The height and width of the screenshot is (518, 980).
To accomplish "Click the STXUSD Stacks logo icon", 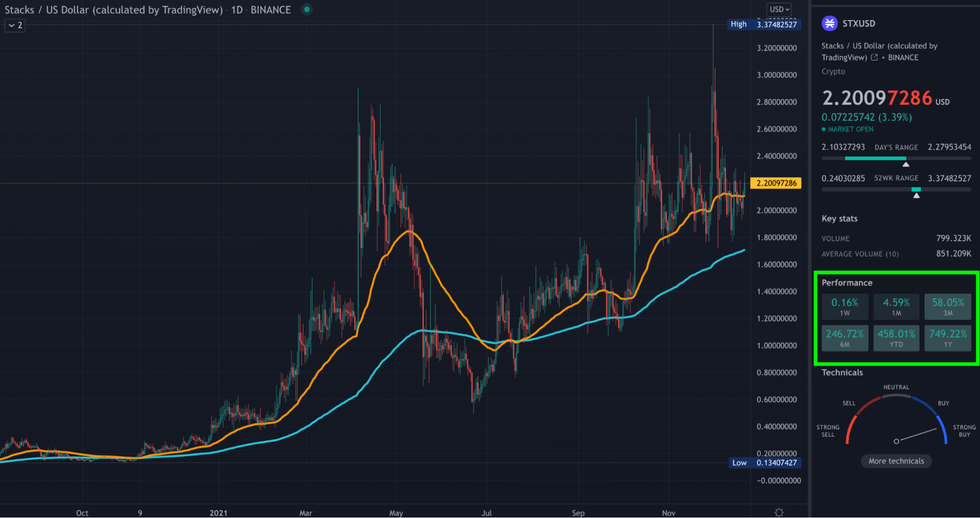I will click(x=829, y=23).
